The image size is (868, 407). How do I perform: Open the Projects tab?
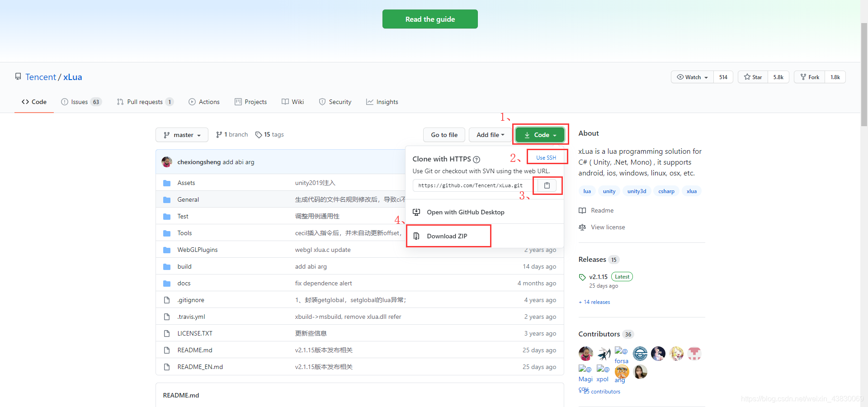[x=250, y=102]
